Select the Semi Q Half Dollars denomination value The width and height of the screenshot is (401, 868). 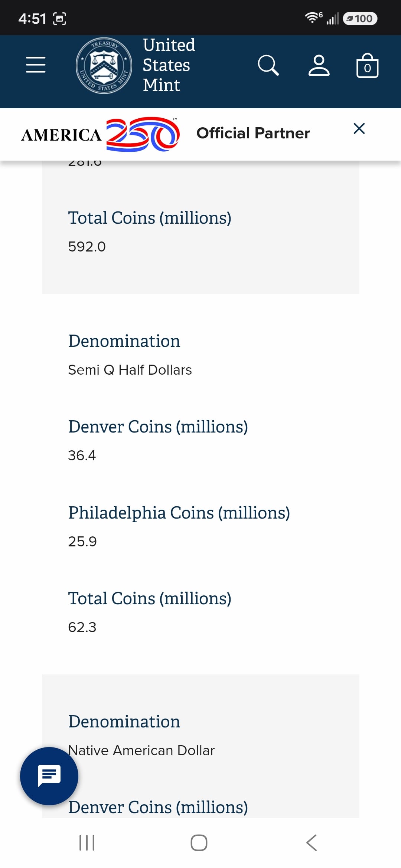pos(130,370)
